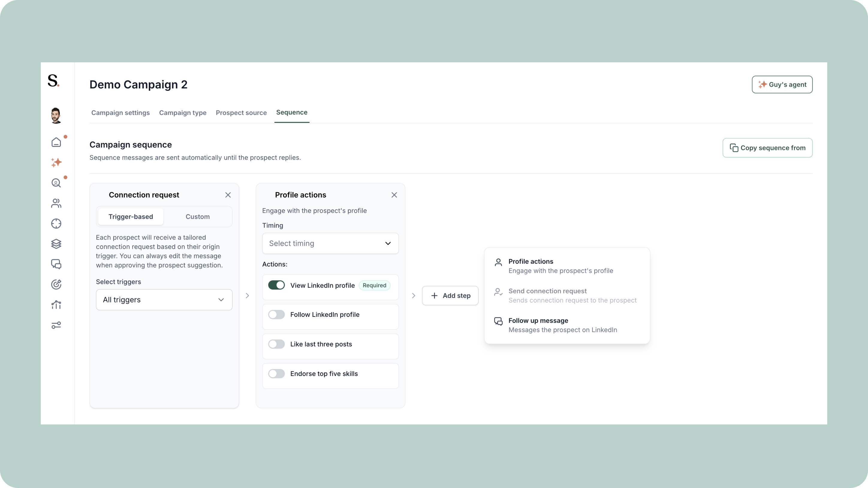
Task: Click Copy sequence from button
Action: (767, 147)
